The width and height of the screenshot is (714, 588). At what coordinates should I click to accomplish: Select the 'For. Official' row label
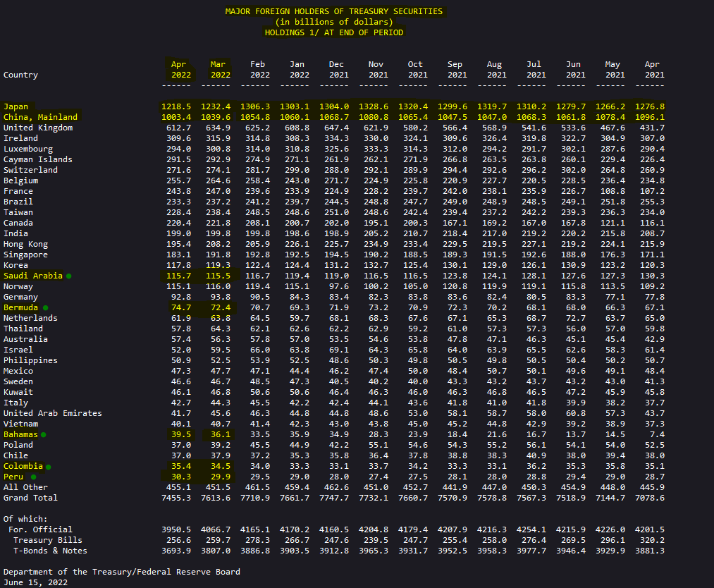click(40, 529)
